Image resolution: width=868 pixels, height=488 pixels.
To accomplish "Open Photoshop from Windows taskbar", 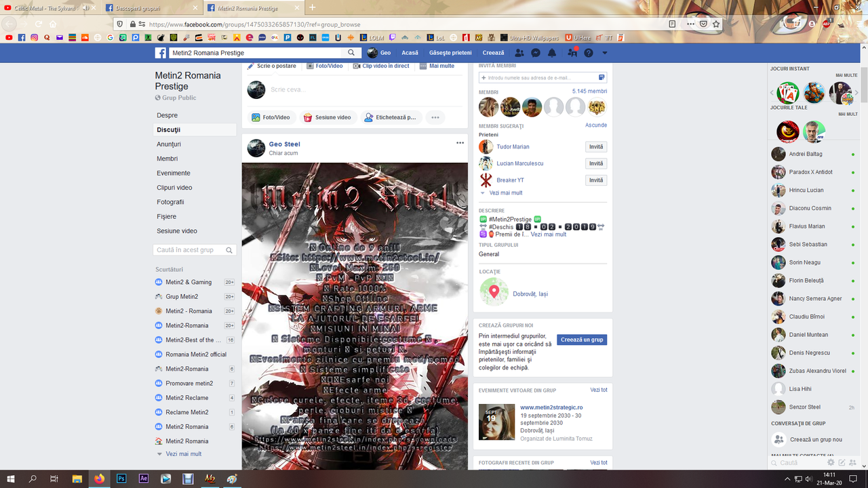I will [121, 479].
